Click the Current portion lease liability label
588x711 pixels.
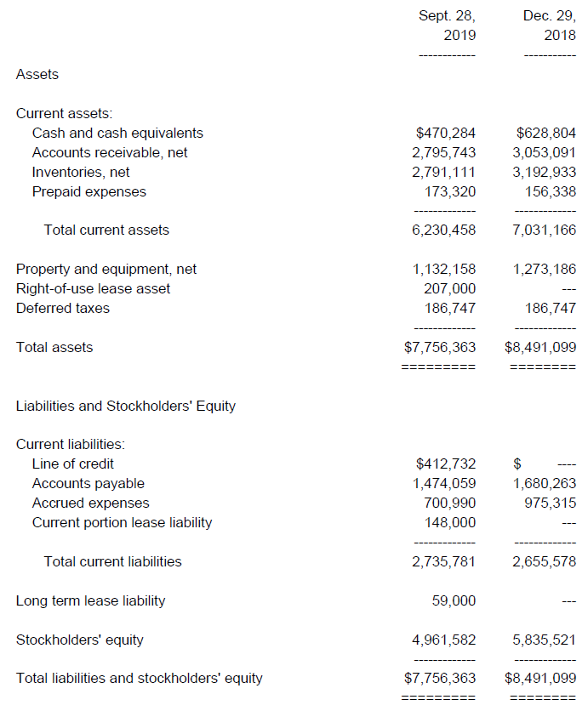(x=122, y=522)
